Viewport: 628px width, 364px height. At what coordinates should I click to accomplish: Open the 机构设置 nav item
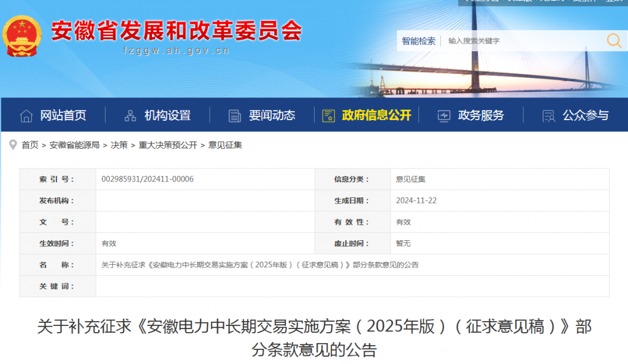167,116
